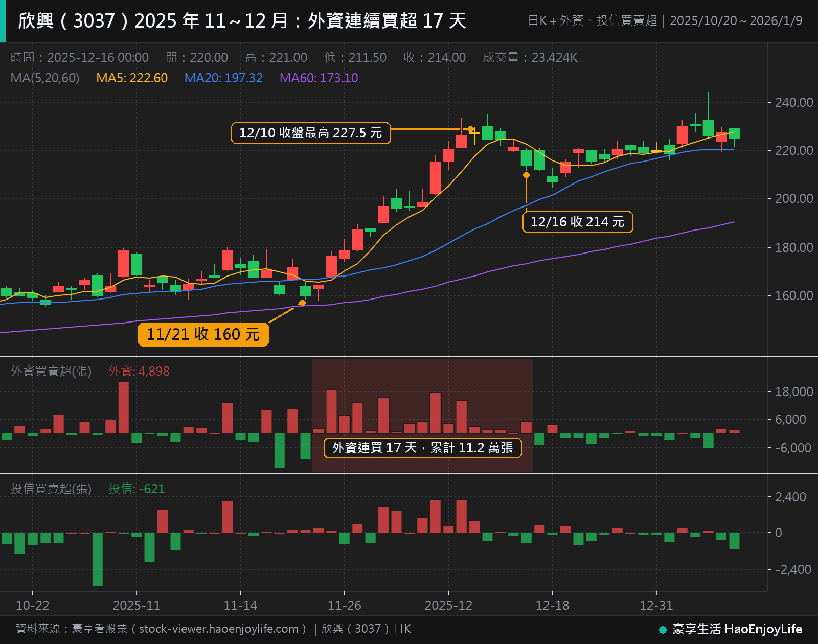Screen dimensions: 818x644
Task: Select the 開：220.00 open price value
Action: [x=197, y=57]
